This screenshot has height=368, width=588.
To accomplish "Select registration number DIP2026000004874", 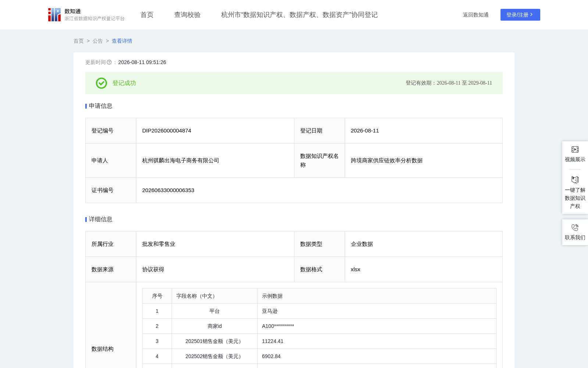I will pos(167,131).
